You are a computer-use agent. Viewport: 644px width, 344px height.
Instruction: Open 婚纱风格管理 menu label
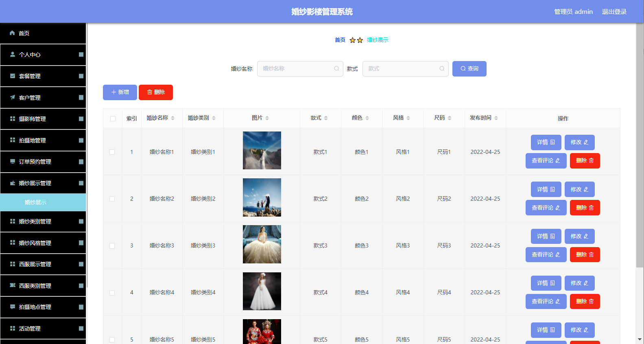click(x=35, y=243)
